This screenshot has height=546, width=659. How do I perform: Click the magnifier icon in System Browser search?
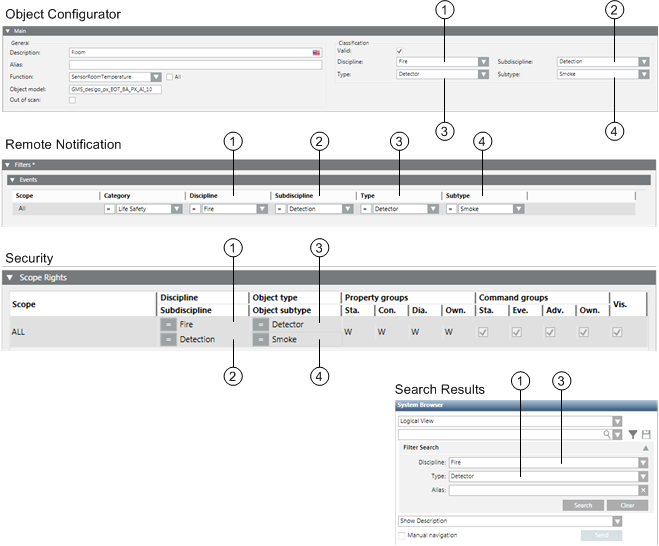pyautogui.click(x=606, y=435)
